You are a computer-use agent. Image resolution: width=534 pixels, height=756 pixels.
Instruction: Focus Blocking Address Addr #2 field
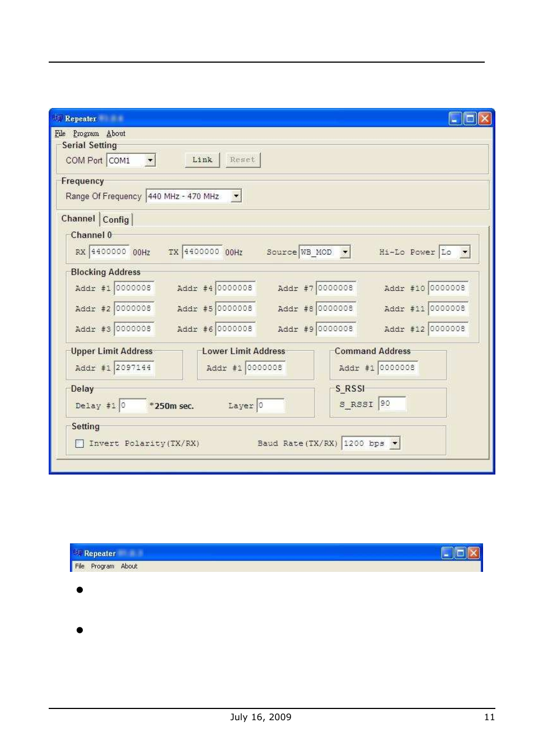click(x=134, y=308)
